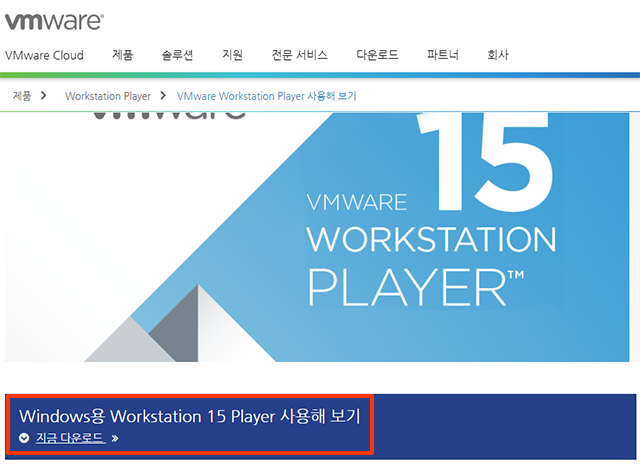Click the circled chevron icon beside 지금 다운로드

pyautogui.click(x=24, y=438)
